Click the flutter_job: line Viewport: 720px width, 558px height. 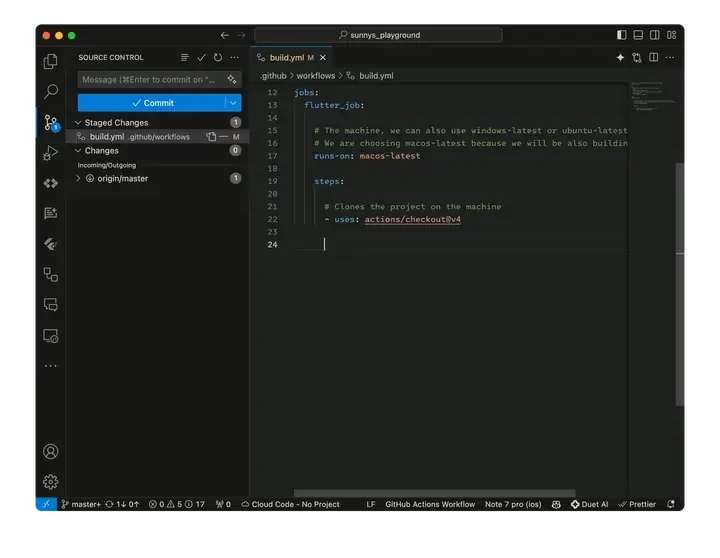pyautogui.click(x=334, y=105)
